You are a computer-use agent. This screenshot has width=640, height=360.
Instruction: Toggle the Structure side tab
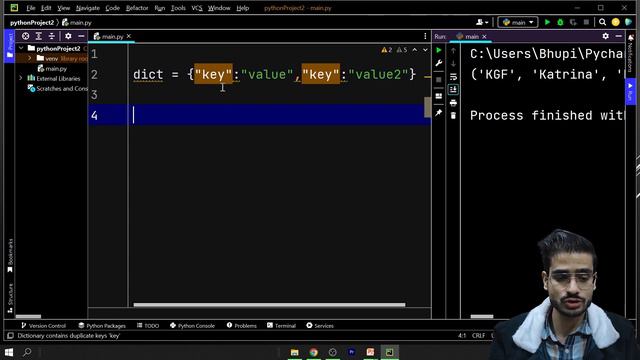click(10, 298)
